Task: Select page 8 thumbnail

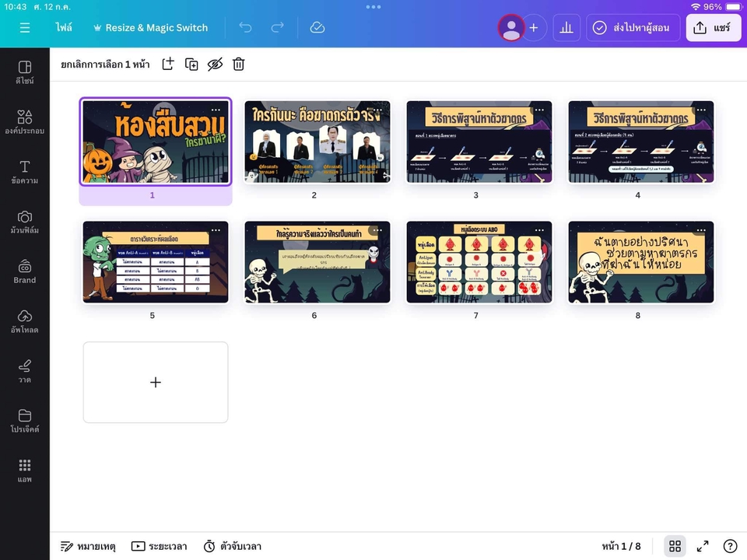Action: point(641,262)
